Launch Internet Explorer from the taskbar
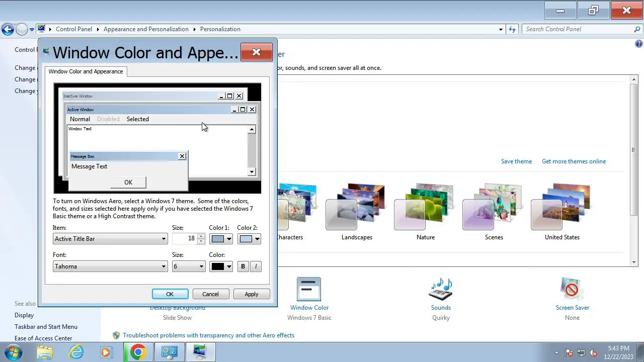 pos(76,352)
